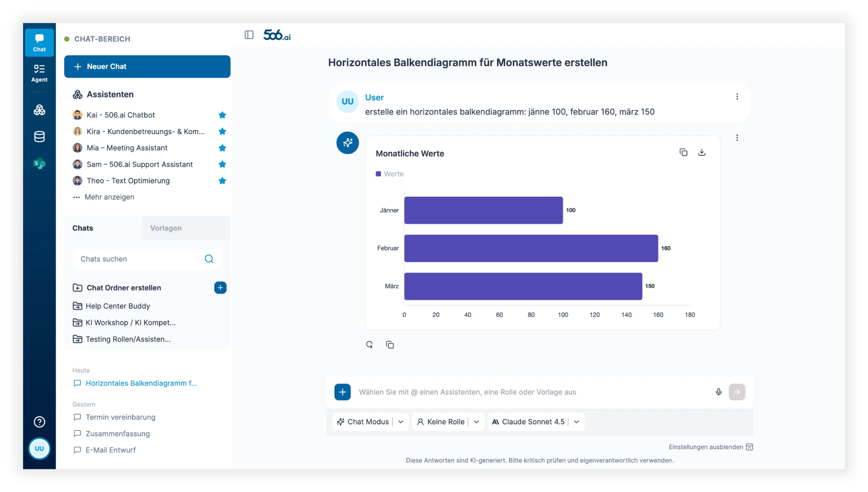Open the database knowledge icon

(39, 137)
